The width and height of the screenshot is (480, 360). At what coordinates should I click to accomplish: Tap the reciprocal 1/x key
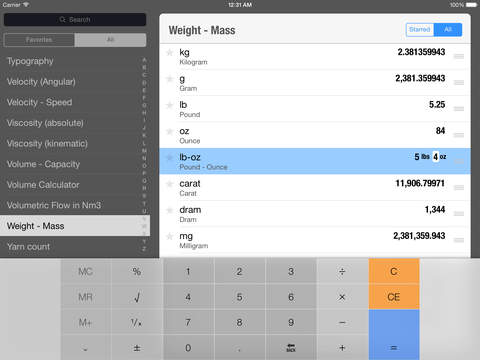point(137,322)
